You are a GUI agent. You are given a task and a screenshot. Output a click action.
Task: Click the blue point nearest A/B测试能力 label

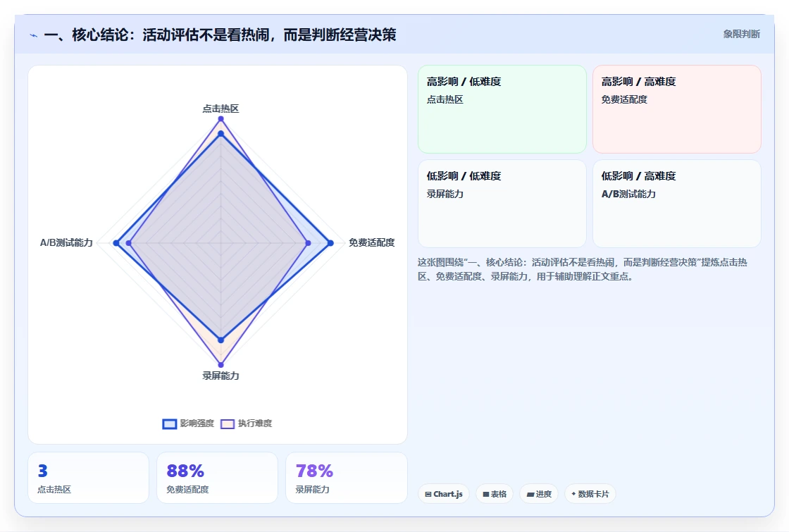(116, 243)
